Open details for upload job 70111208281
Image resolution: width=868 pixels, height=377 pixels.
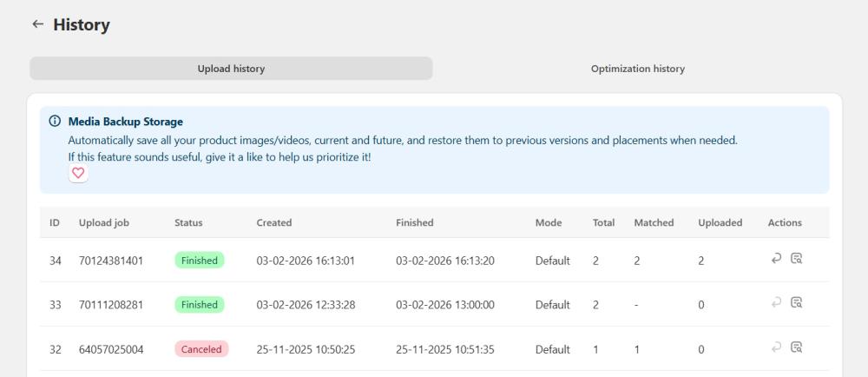click(x=796, y=303)
